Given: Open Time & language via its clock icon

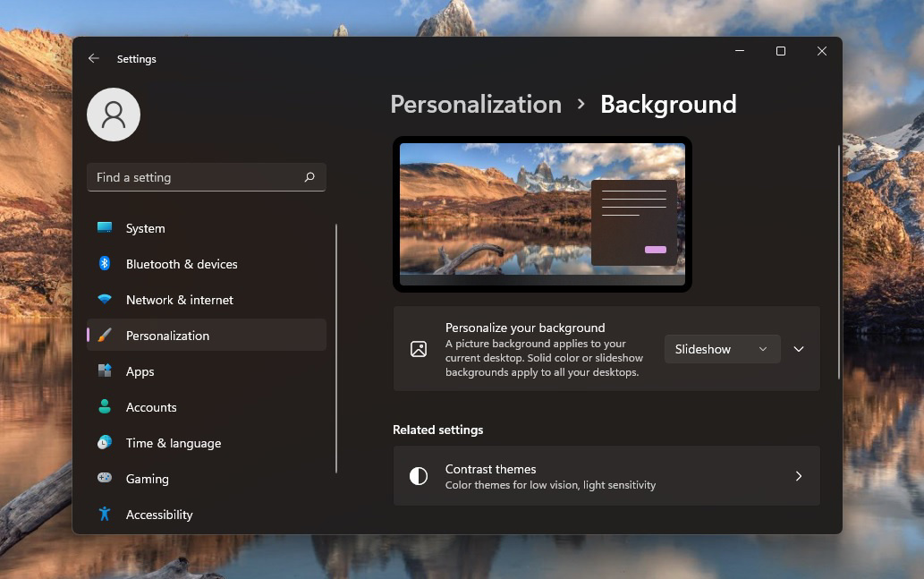Looking at the screenshot, I should pyautogui.click(x=105, y=443).
